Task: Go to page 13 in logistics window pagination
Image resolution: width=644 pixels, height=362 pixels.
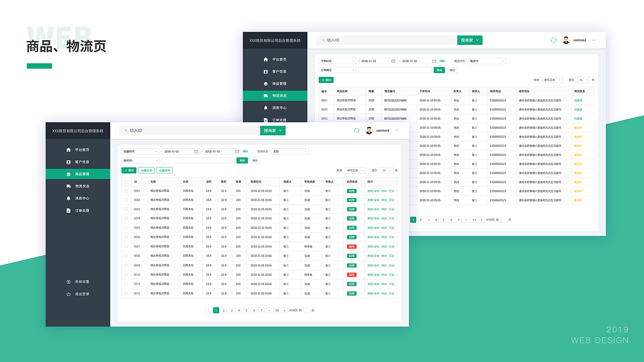Action: [474, 220]
